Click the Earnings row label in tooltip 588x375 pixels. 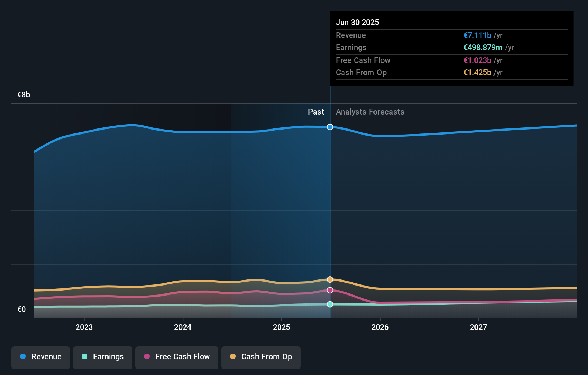(x=351, y=48)
